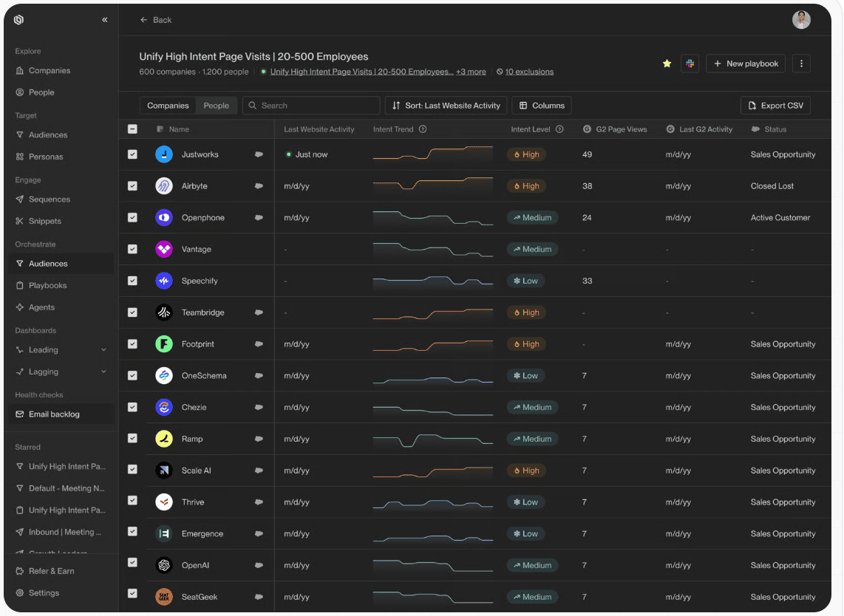Click the High intent badge for Scale AI
Viewport: 844px width, 616px height.
point(526,470)
